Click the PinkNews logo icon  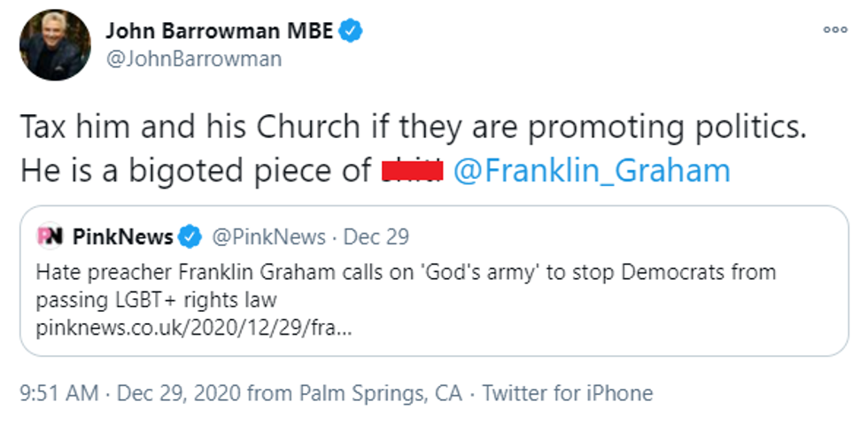(50, 237)
